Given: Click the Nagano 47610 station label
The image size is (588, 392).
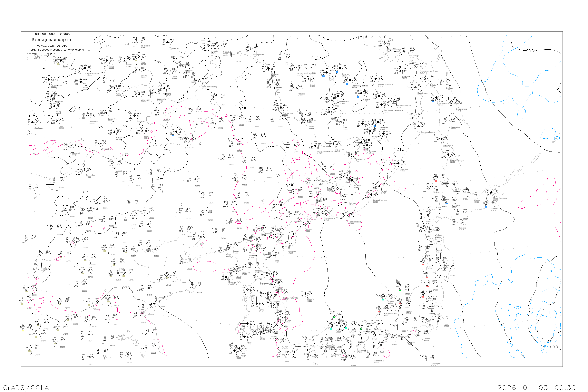Looking at the screenshot, I should [408, 312].
